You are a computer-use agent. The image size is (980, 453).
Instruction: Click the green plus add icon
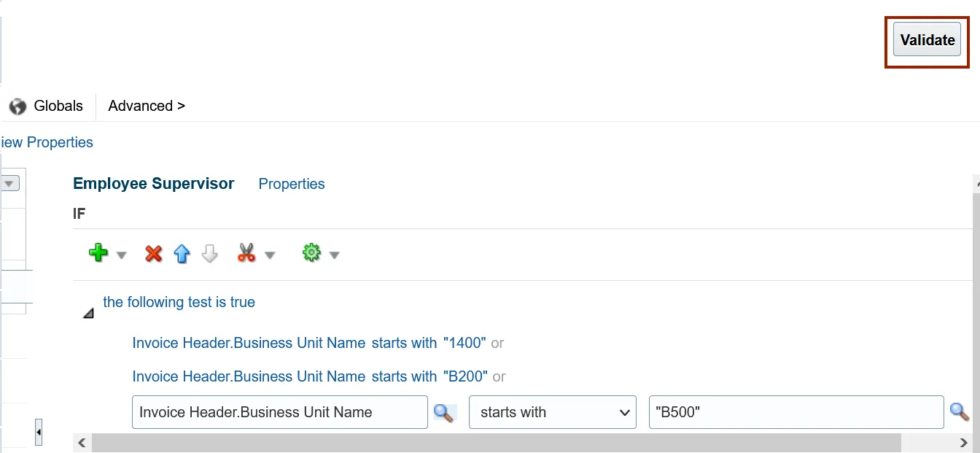98,254
